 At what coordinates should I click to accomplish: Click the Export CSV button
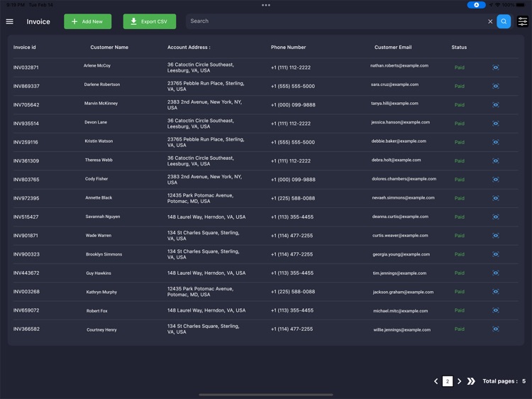click(x=149, y=21)
